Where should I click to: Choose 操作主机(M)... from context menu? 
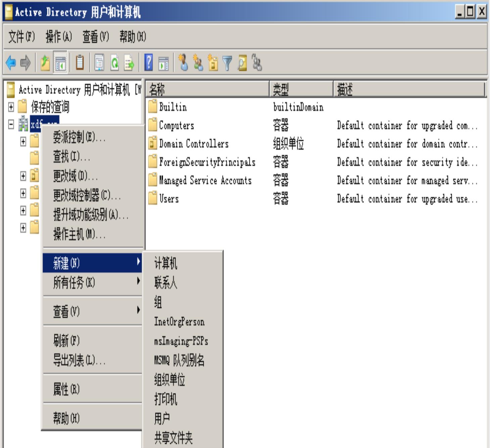93,234
